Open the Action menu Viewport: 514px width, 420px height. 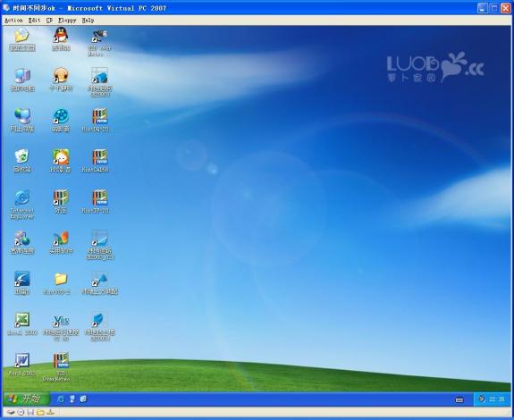[13, 21]
